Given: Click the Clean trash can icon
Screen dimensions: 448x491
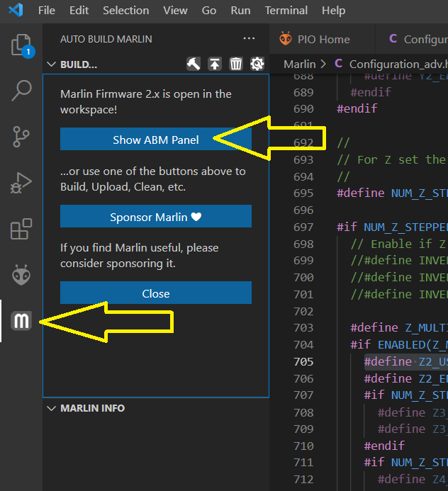Looking at the screenshot, I should click(236, 64).
